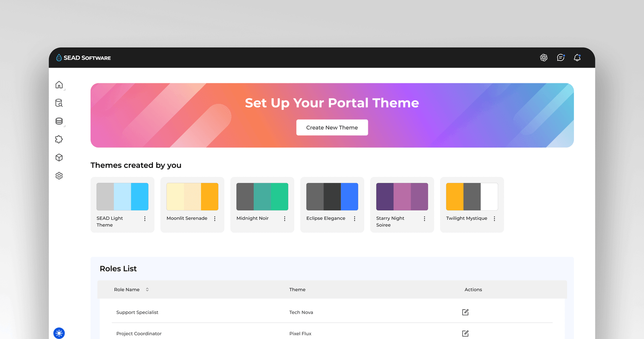Select the Moonlit Serenade color preview
Image resolution: width=644 pixels, height=339 pixels.
pos(192,197)
